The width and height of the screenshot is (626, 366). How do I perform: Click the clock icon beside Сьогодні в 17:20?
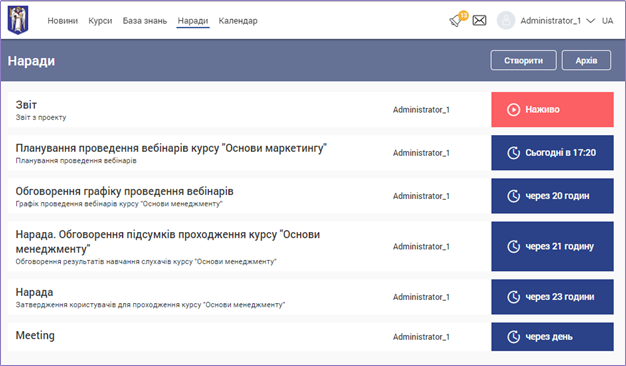point(513,152)
